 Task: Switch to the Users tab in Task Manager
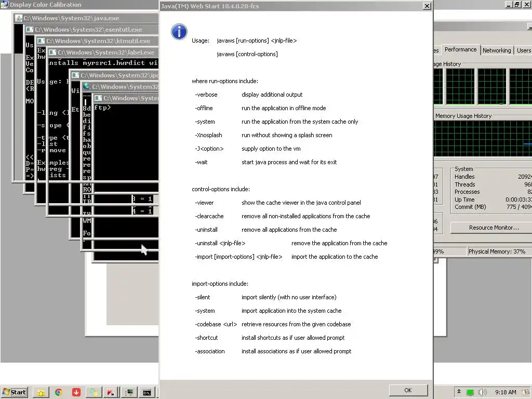pos(524,50)
